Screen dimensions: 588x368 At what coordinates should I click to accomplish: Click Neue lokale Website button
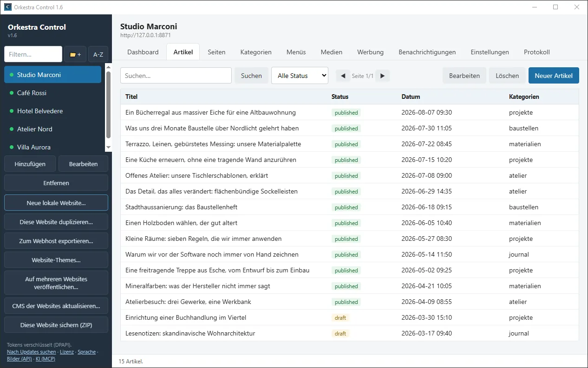[56, 203]
